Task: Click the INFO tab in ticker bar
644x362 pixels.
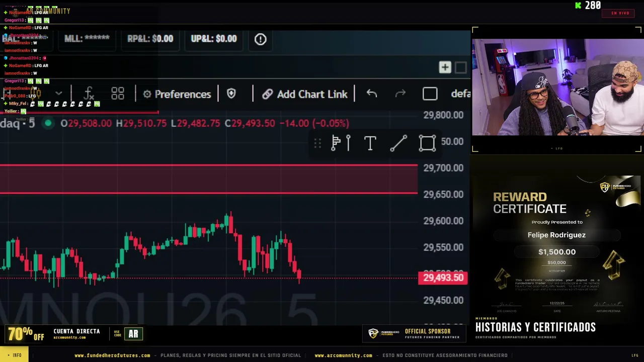Action: pyautogui.click(x=14, y=355)
